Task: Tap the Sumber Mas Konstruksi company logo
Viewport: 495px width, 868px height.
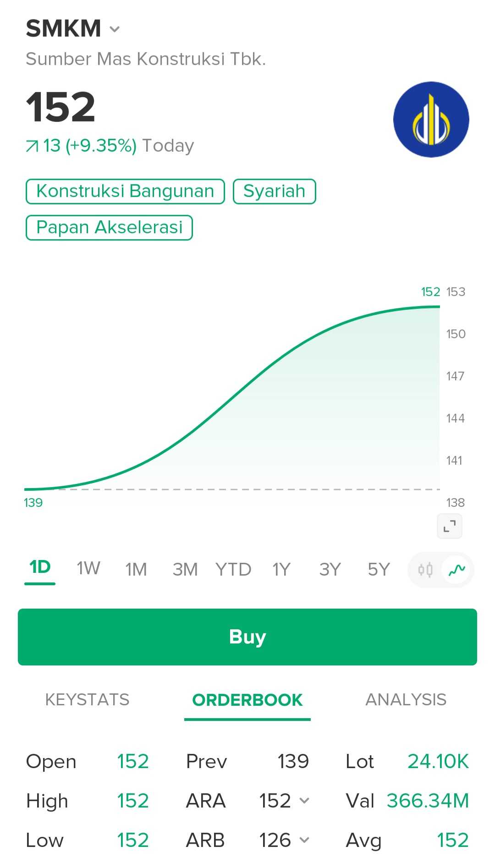Action: coord(431,120)
